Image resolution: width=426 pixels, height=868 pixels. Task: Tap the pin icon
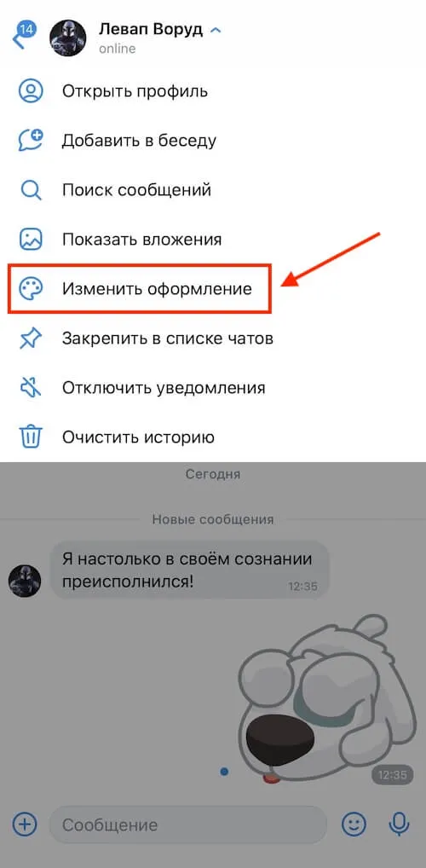coord(31,339)
